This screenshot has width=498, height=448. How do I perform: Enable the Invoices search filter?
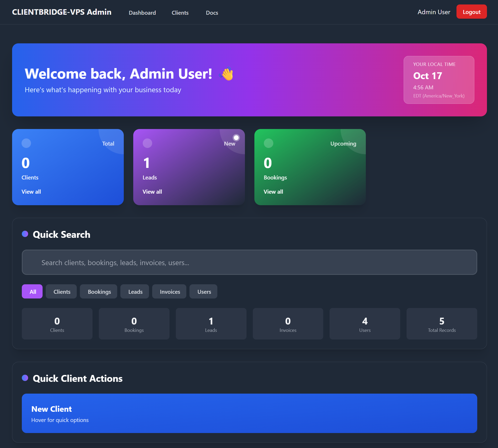(x=169, y=291)
